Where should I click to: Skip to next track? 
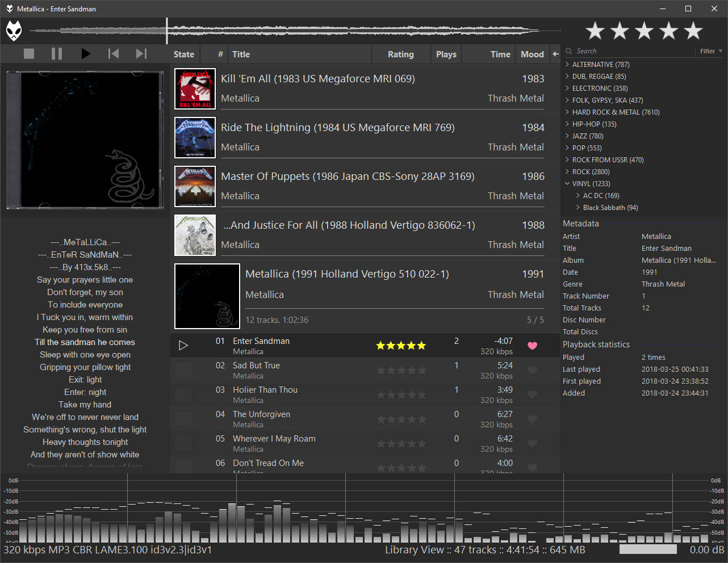(141, 53)
